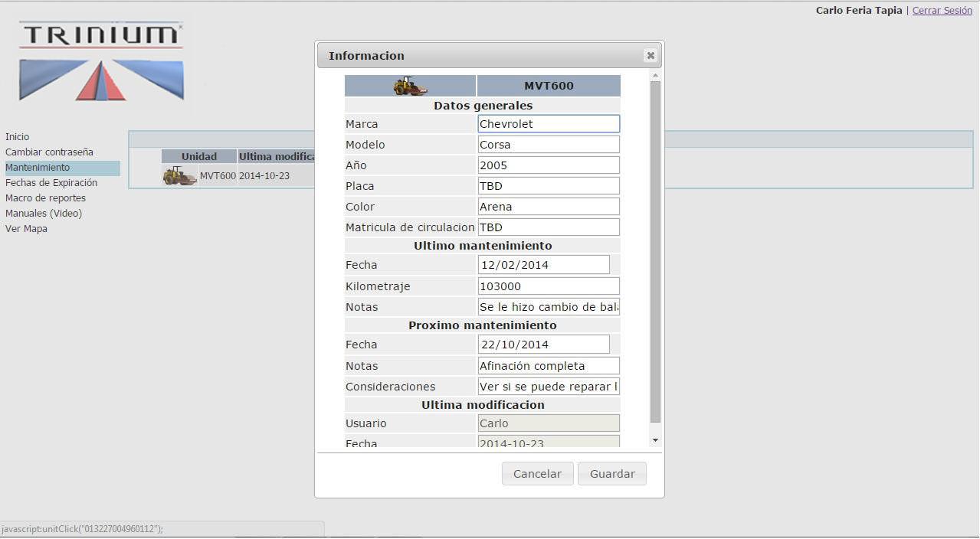Viewport: 980px width, 539px height.
Task: Close the Informacion dialog with X icon
Action: coord(651,56)
